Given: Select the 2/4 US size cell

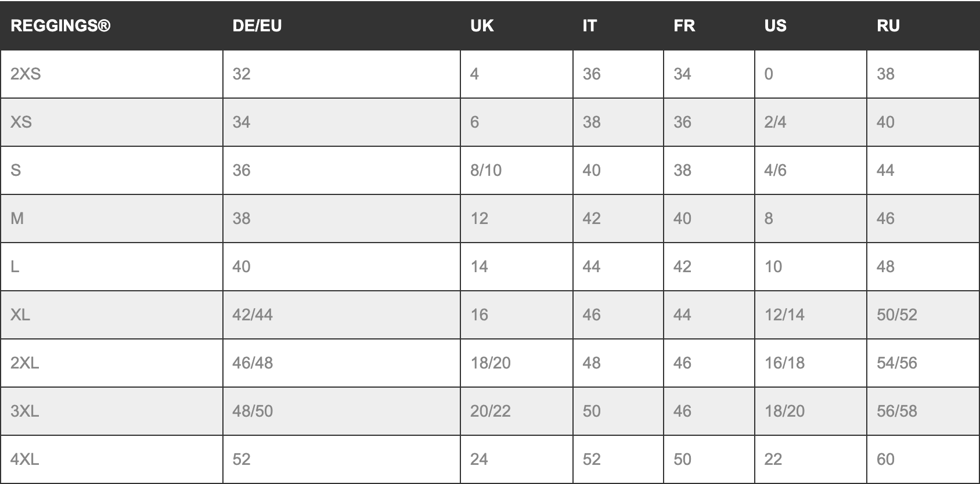Looking at the screenshot, I should point(775,122).
